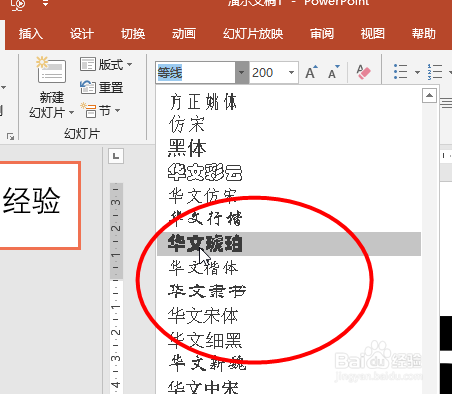Open the 审阅 tab

[x=322, y=34]
